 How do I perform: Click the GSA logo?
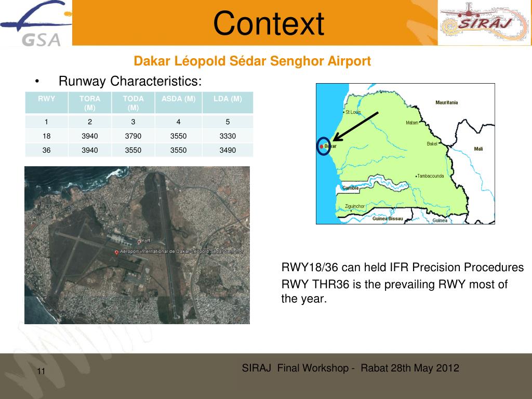tap(36, 23)
